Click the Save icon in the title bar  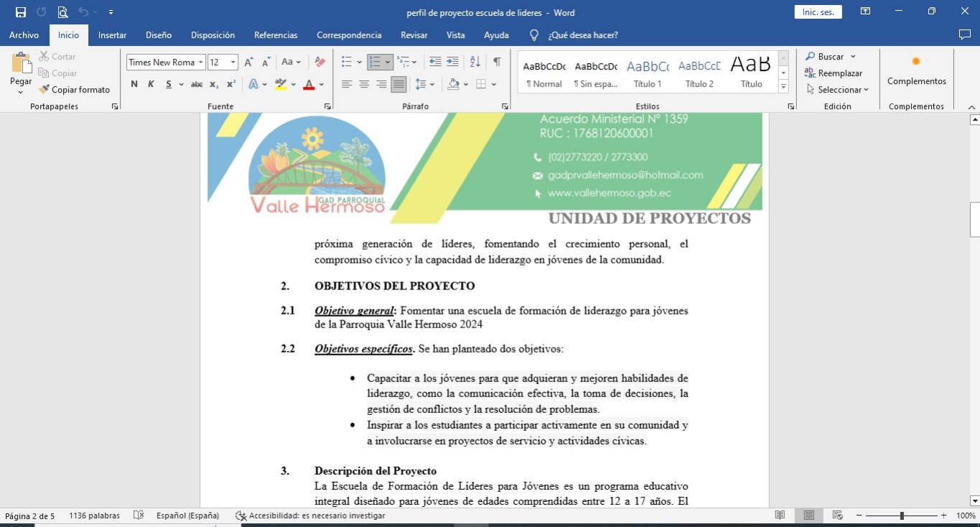[21, 12]
